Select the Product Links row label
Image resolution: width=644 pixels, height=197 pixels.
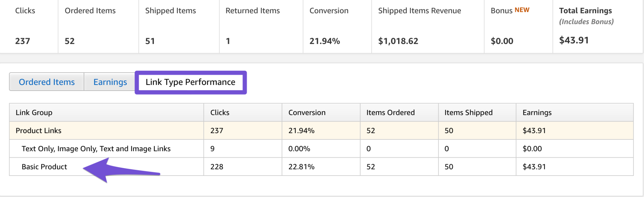38,131
